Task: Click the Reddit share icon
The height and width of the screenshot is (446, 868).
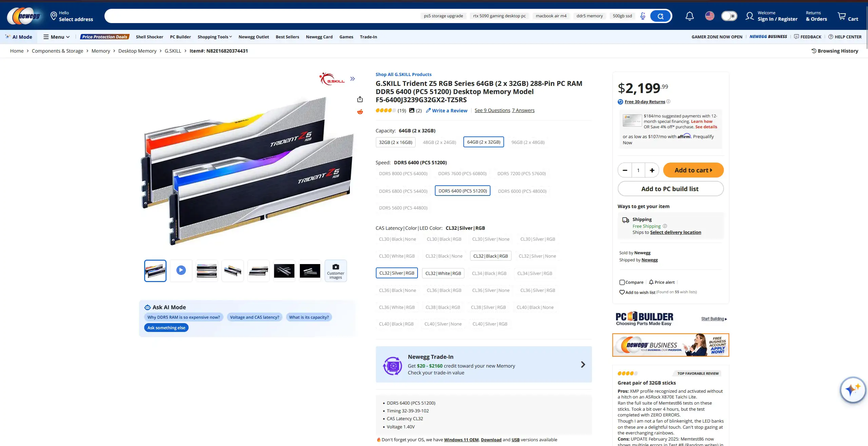Action: (360, 112)
